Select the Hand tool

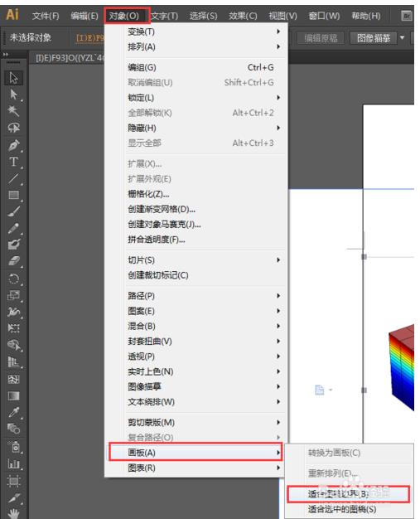13,513
